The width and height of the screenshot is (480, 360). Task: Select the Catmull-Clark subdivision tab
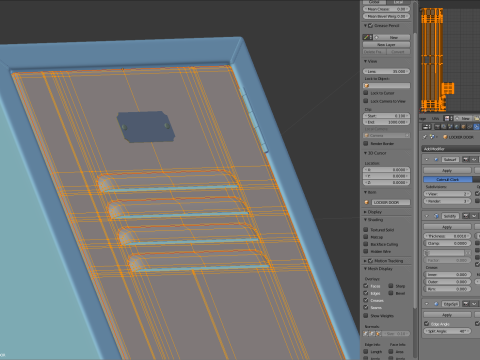click(x=448, y=179)
